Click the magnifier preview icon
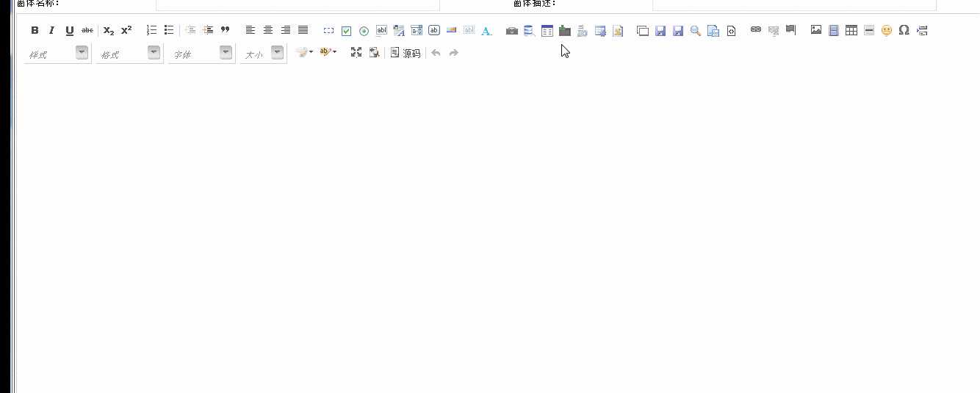980x393 pixels. pos(695,31)
